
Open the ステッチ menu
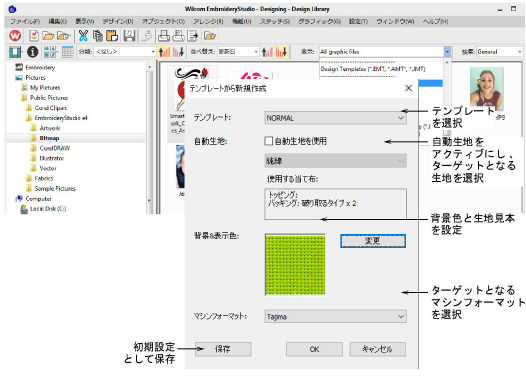tap(275, 21)
